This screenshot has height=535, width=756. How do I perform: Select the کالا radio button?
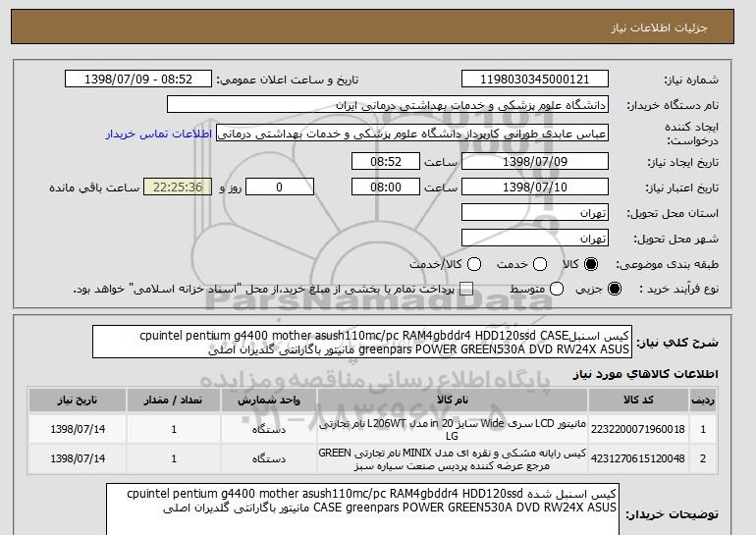[x=591, y=264]
